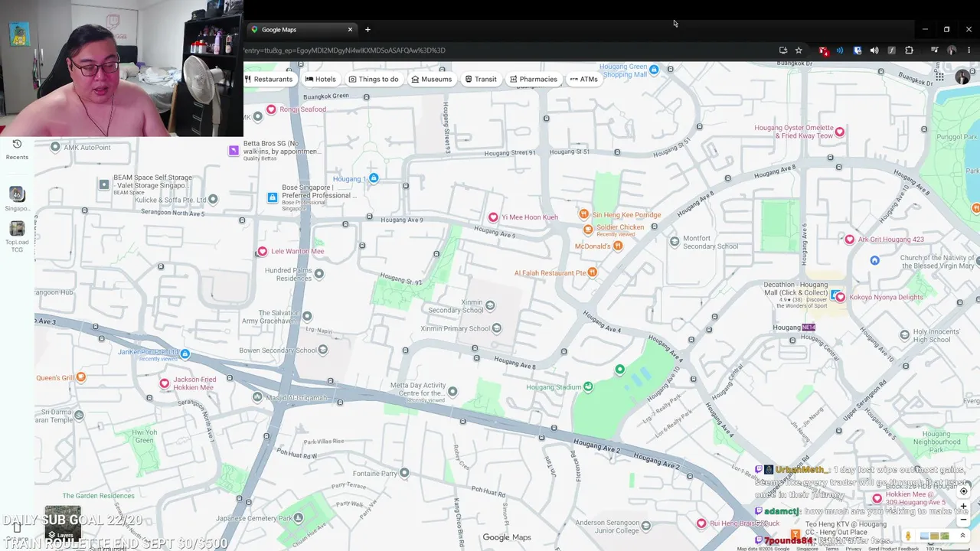
Task: Close the Google Maps tab
Action: coord(350,29)
